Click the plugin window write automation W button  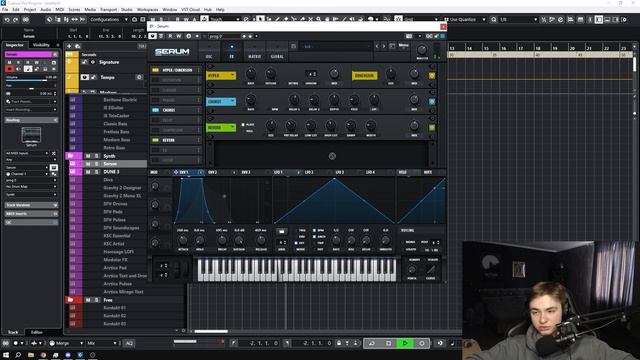[x=178, y=36]
